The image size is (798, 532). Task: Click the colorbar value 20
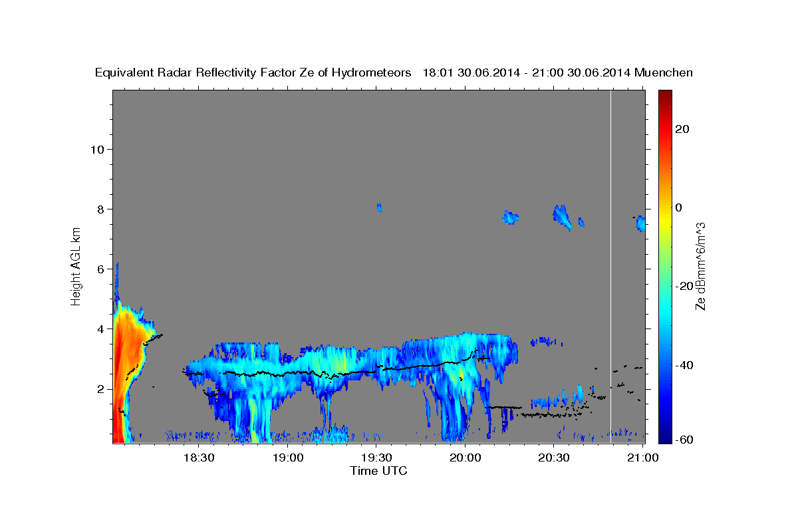pos(682,129)
